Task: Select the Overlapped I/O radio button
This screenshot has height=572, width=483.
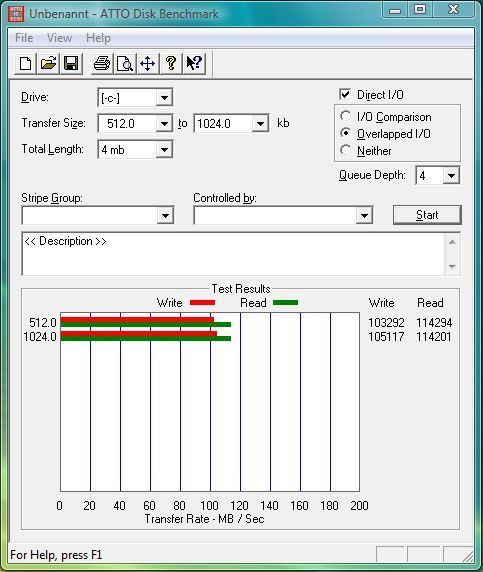Action: click(345, 133)
